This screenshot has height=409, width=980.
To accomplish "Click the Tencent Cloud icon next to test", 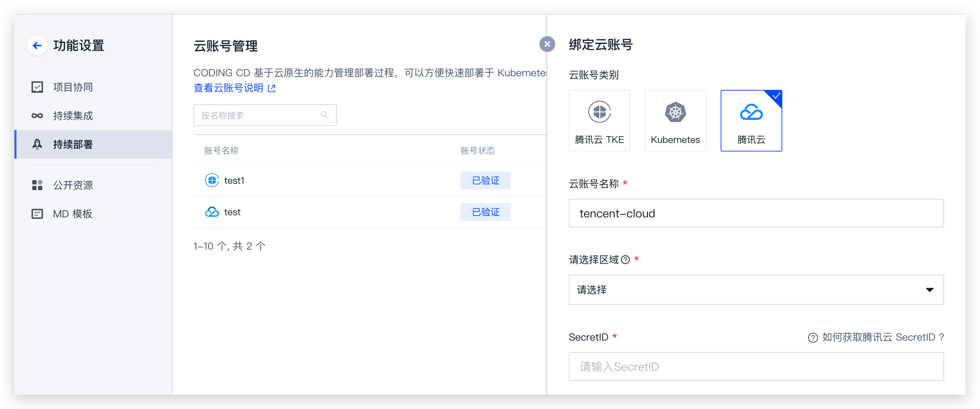I will pyautogui.click(x=212, y=212).
